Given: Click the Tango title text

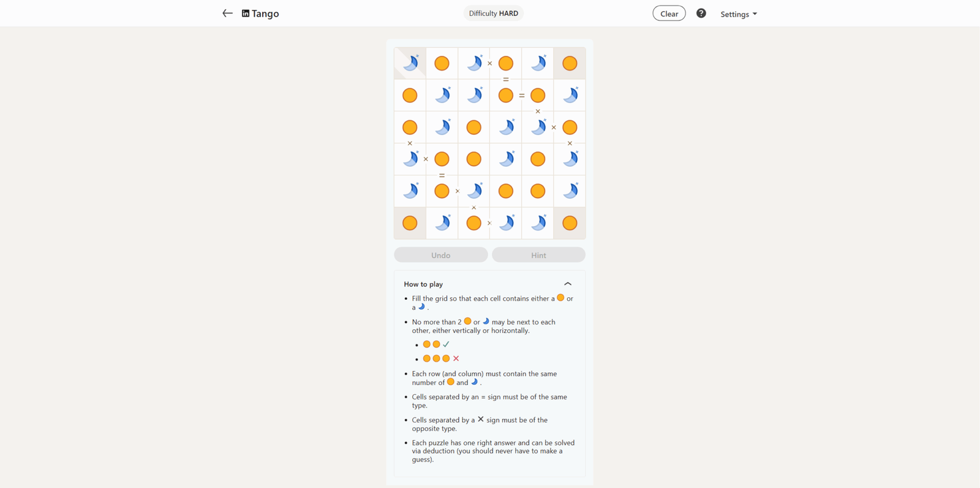Looking at the screenshot, I should 265,13.
